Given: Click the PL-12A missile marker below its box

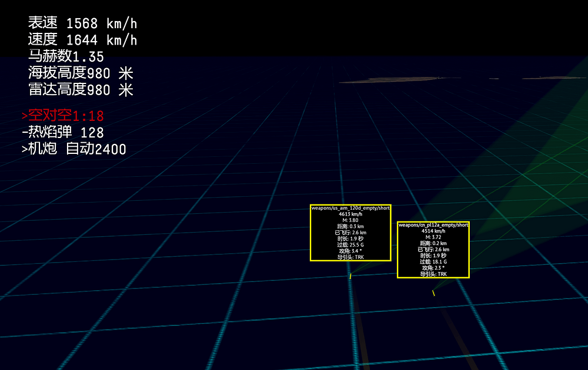Looking at the screenshot, I should coord(433,293).
